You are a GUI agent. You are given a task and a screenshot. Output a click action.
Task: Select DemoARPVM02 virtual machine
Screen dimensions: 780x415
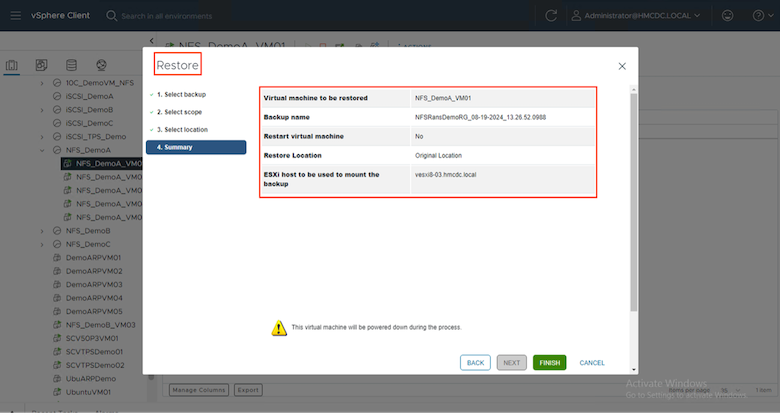(x=94, y=271)
